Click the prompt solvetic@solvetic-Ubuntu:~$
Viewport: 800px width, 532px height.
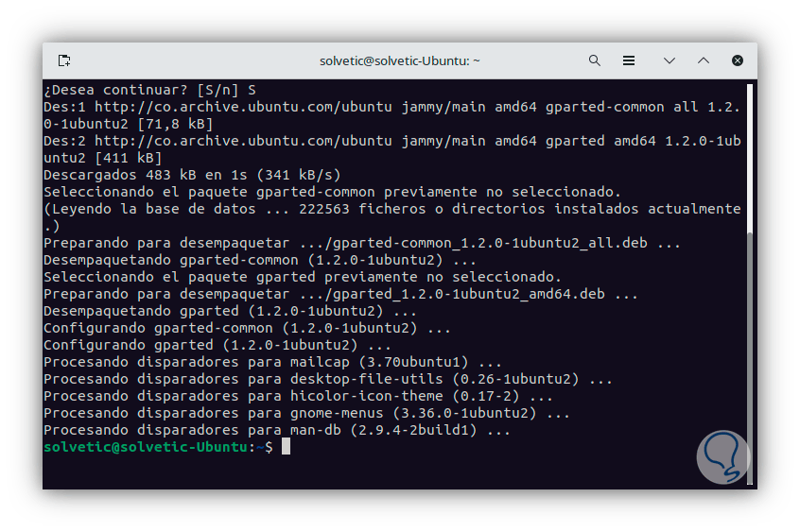click(158, 447)
